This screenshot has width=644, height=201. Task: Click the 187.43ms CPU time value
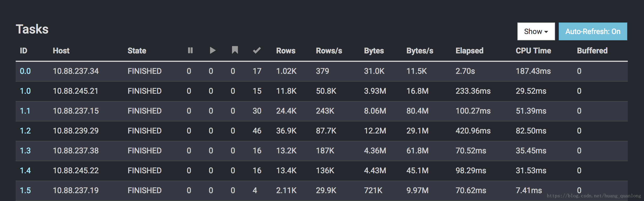[533, 71]
